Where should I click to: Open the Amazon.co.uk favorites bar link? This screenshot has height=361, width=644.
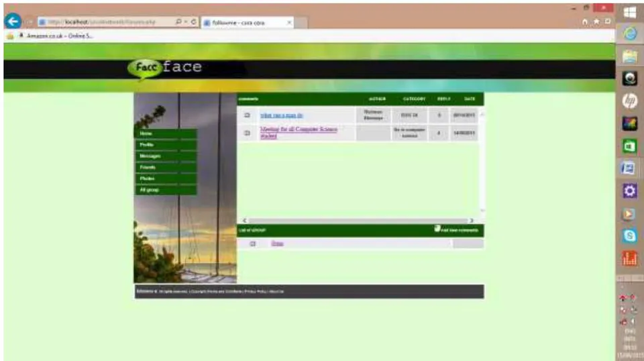(x=56, y=36)
